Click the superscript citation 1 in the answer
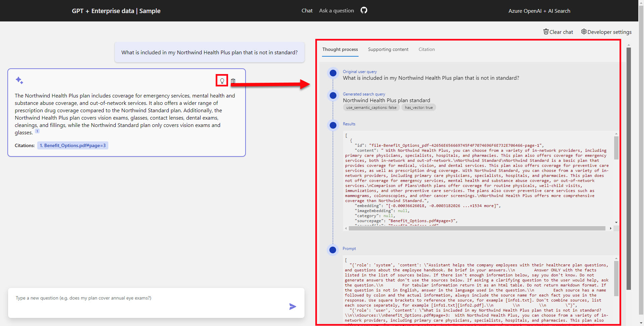The width and height of the screenshot is (644, 326). click(x=37, y=131)
